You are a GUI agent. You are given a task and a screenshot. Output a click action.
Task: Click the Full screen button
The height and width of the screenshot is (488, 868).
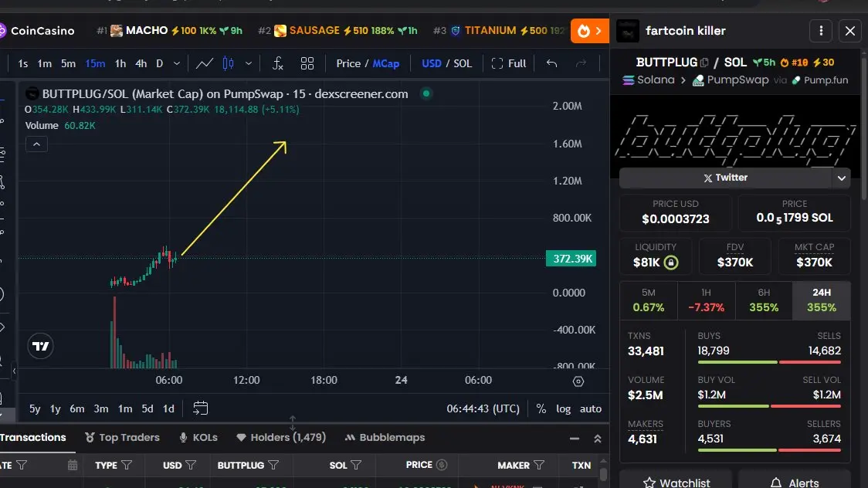(x=509, y=63)
